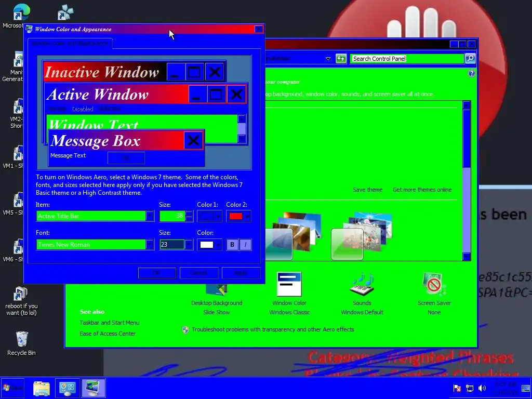532x399 pixels.
Task: Click Cancel in Window Color and Appearance dialog
Action: [199, 273]
